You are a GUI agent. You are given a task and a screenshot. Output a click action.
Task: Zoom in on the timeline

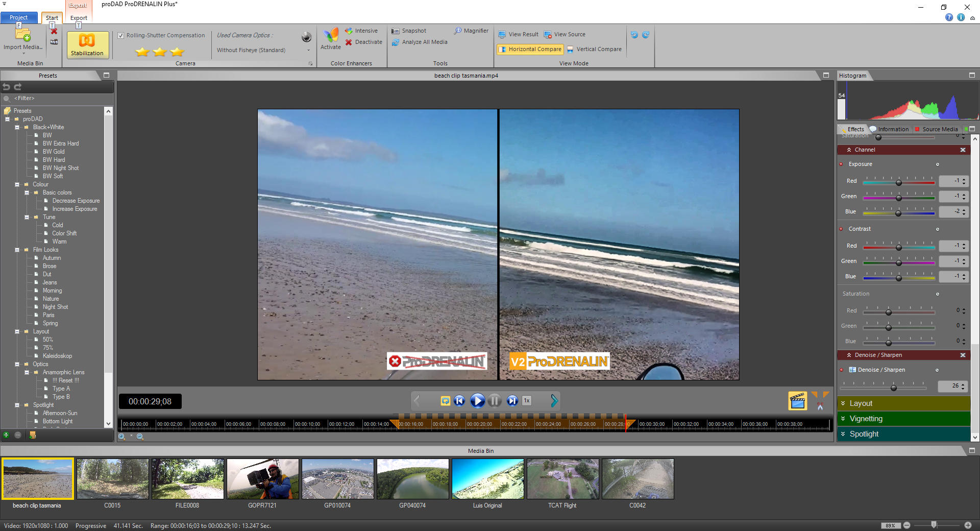(x=122, y=437)
